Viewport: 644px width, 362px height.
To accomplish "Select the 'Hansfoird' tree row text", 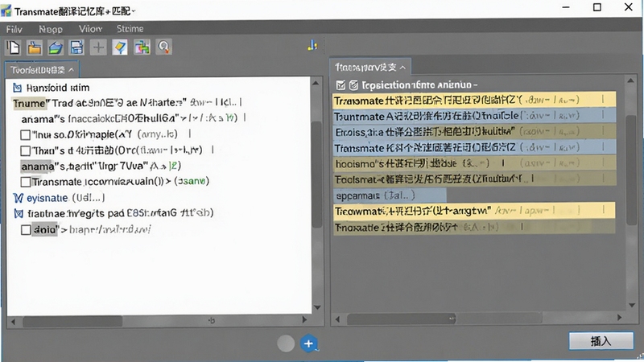I will click(57, 88).
